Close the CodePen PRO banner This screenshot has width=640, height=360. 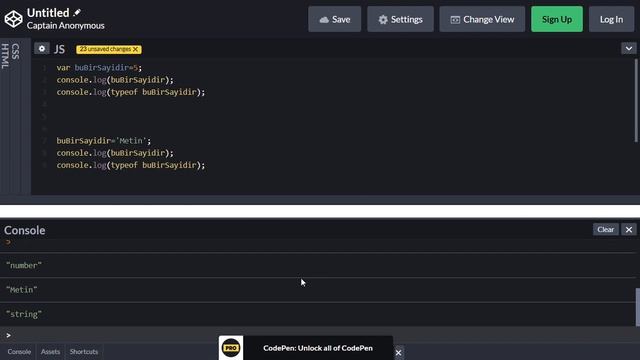(398, 353)
